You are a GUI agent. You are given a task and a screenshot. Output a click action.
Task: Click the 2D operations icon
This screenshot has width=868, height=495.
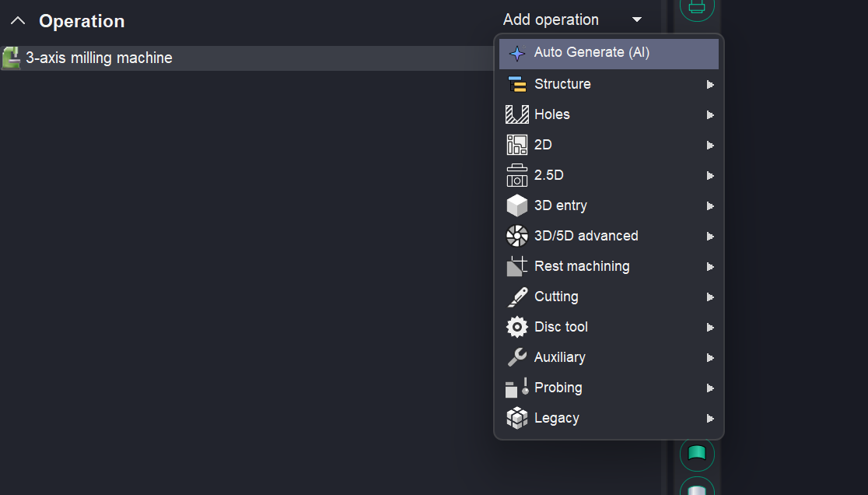click(517, 145)
